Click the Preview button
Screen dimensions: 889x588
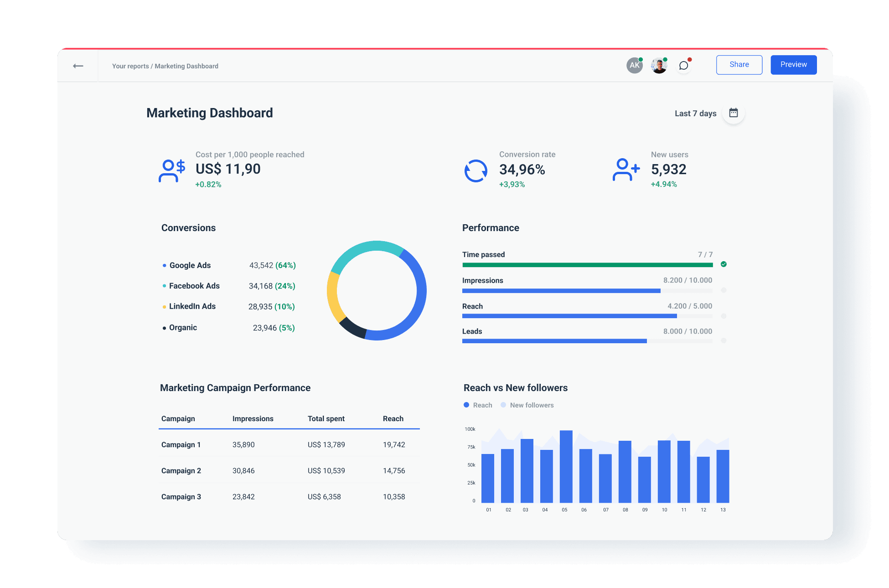coord(793,64)
